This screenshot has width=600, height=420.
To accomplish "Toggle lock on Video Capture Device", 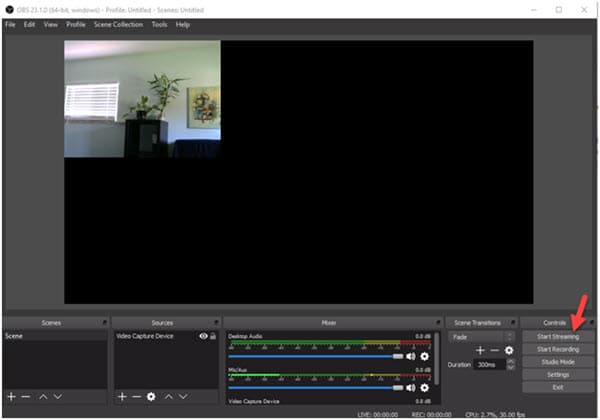I will (x=213, y=336).
